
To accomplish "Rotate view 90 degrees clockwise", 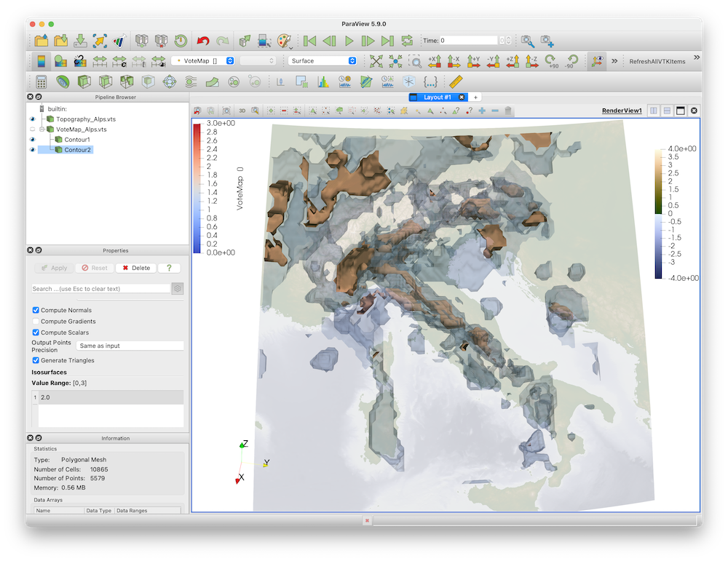I will [x=550, y=61].
